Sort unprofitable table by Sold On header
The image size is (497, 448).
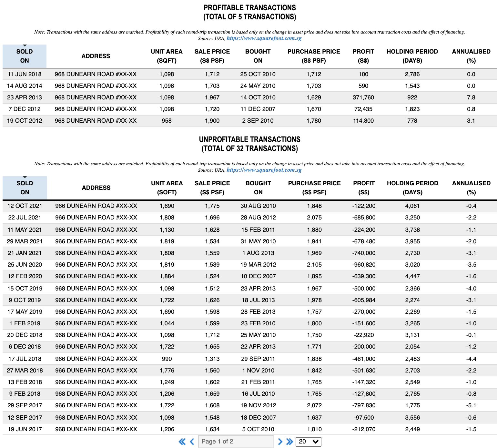25,188
